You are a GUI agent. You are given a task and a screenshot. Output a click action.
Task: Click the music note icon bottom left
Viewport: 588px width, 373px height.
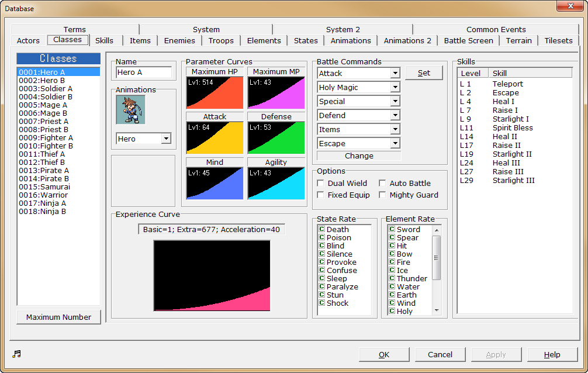point(16,353)
